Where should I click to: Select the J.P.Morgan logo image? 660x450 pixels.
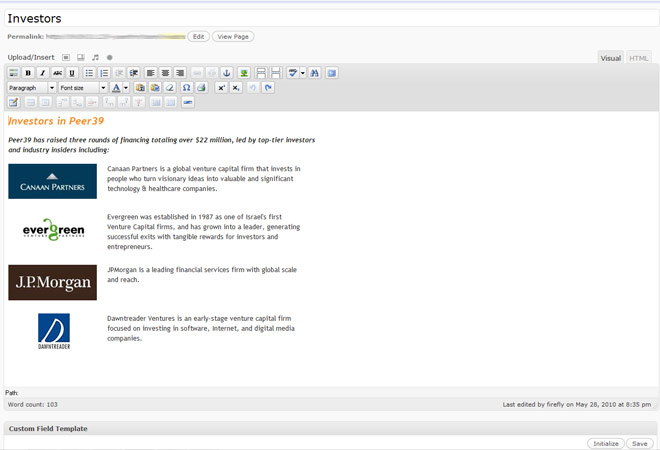coord(53,282)
